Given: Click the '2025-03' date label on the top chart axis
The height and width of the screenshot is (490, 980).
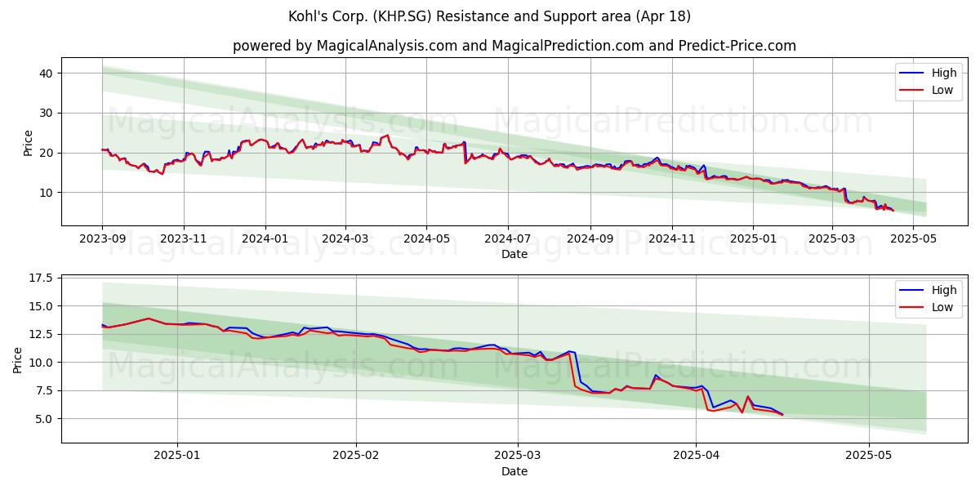Looking at the screenshot, I should pyautogui.click(x=832, y=240).
